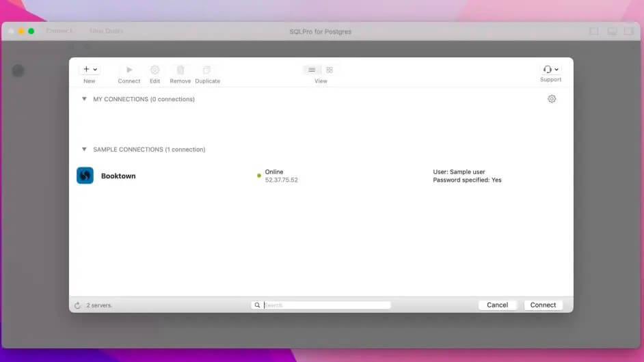The height and width of the screenshot is (362, 644).
Task: Switch to list view
Action: pos(312,70)
